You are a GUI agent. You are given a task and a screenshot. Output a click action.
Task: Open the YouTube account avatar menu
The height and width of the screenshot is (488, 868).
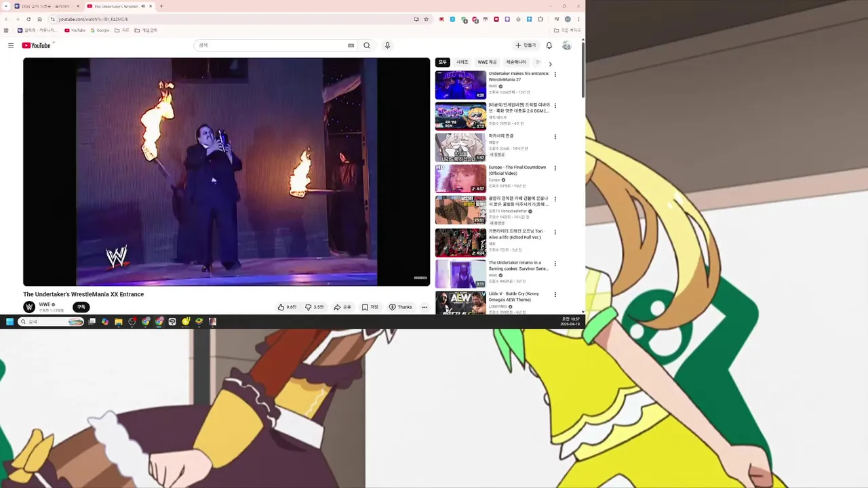pyautogui.click(x=566, y=45)
